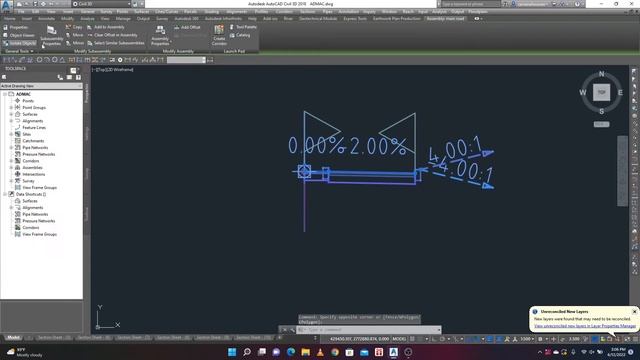Open the Active Drawing View dropdown
This screenshot has width=640, height=360.
41,86
